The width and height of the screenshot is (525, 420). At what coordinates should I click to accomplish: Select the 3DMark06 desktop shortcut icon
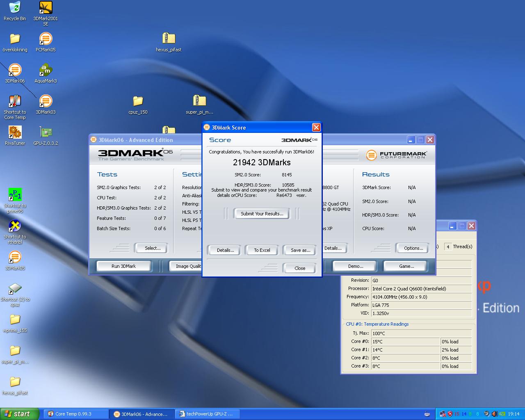pos(15,74)
